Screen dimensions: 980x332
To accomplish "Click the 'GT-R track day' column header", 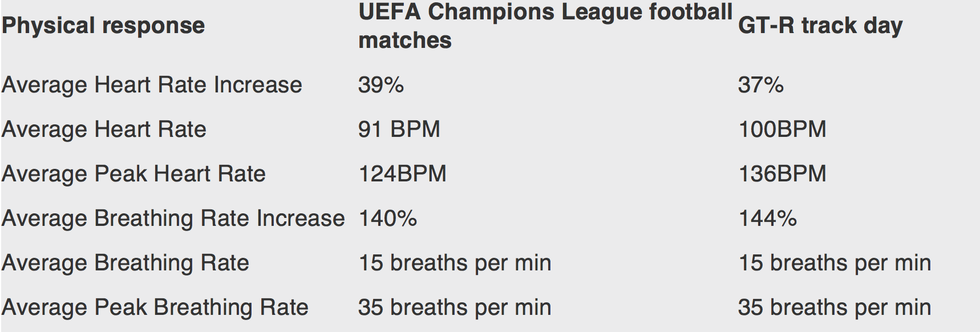I will (x=820, y=26).
